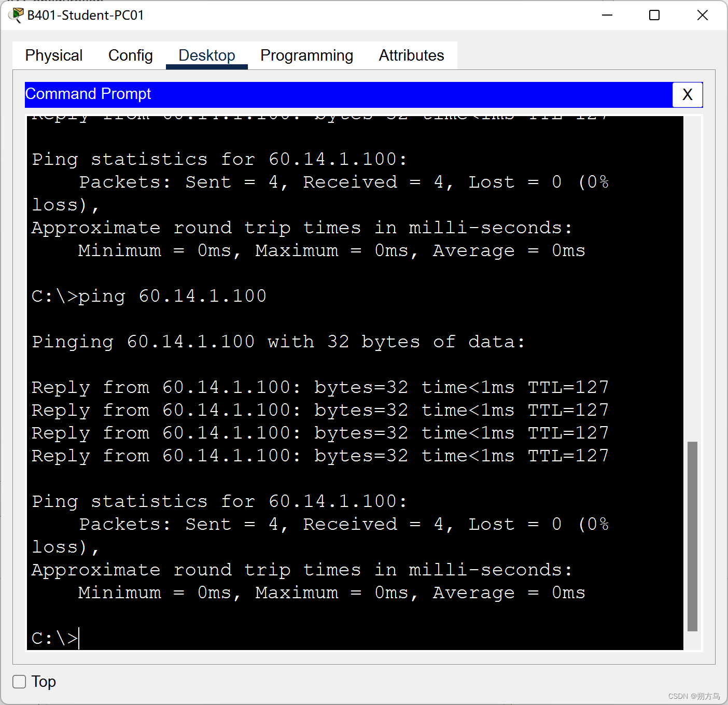Viewport: 728px width, 705px height.
Task: Click 'Pinging 60.14.1.100 with 32 bytes' line
Action: (278, 342)
